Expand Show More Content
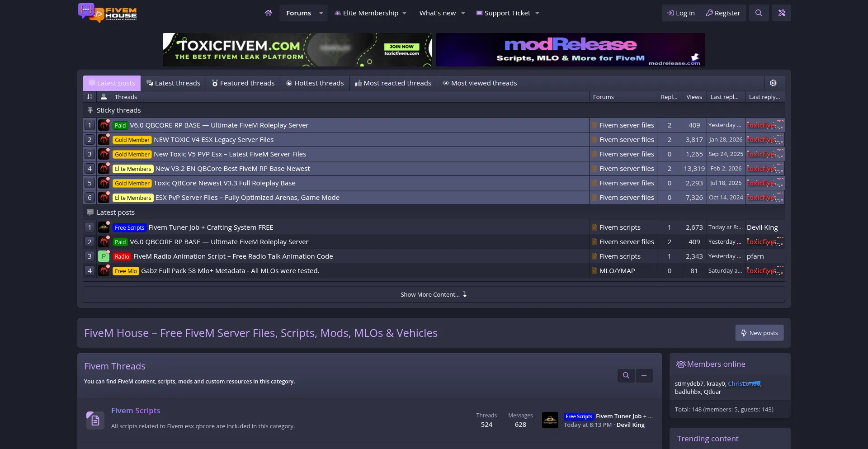 pyautogui.click(x=434, y=294)
